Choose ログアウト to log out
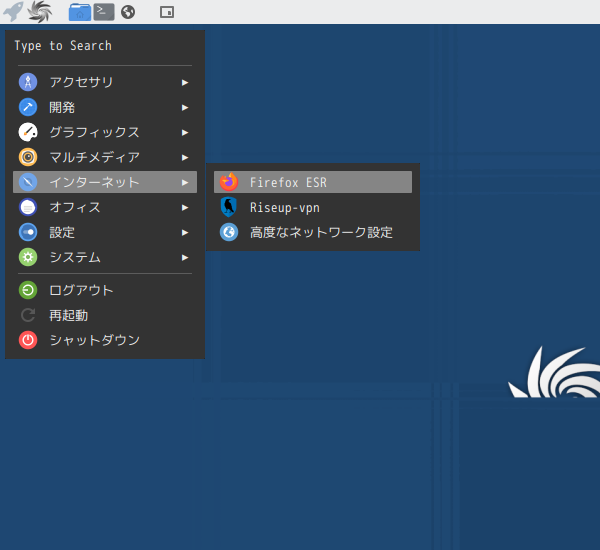The image size is (600, 550). coord(105,290)
